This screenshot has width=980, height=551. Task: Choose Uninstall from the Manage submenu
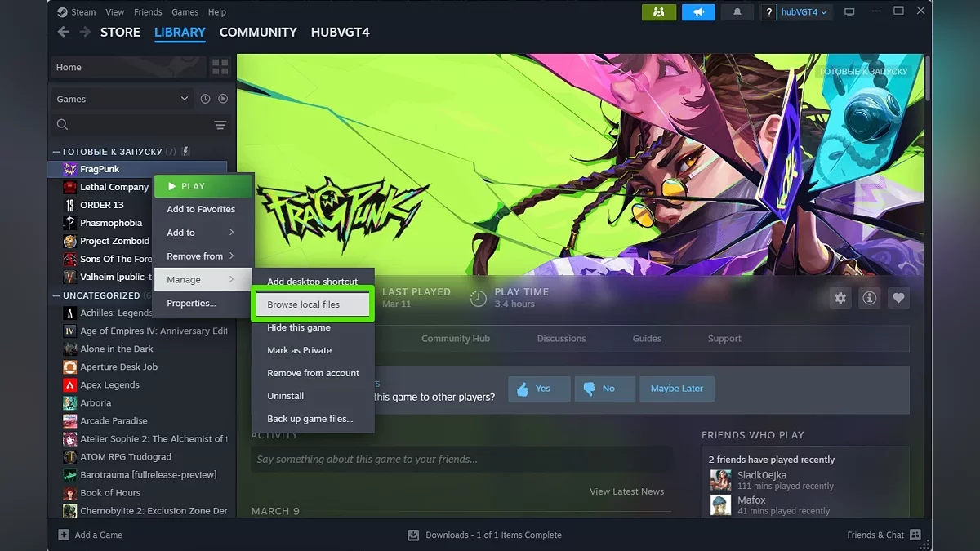[286, 396]
